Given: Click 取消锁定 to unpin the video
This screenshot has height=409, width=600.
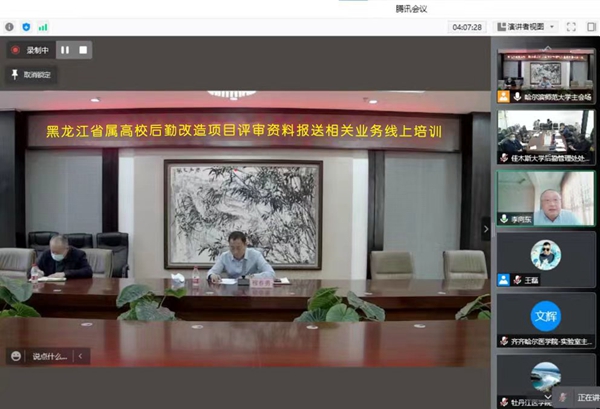Looking at the screenshot, I should pos(32,74).
